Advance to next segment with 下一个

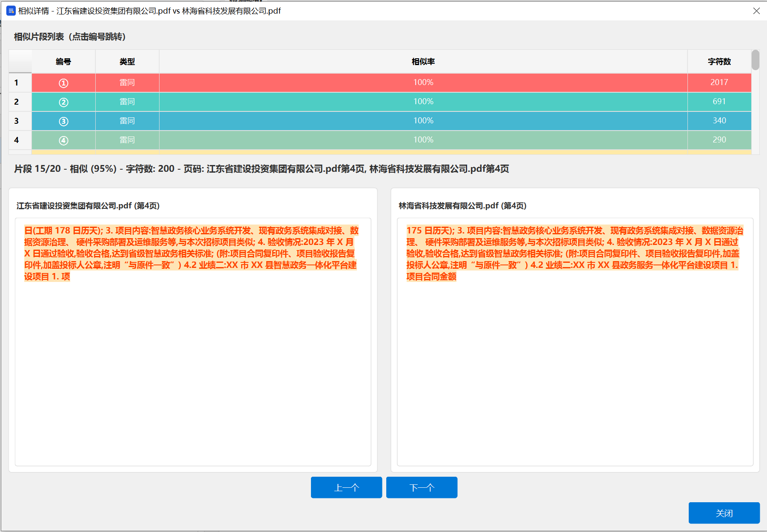point(422,487)
